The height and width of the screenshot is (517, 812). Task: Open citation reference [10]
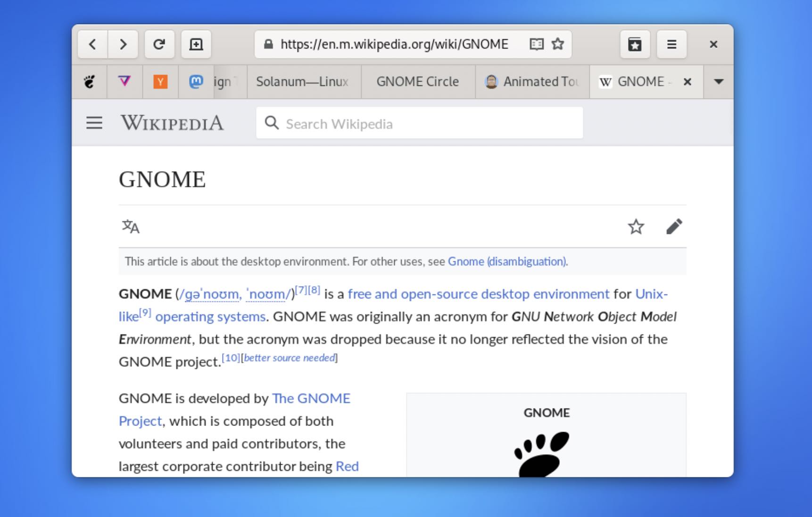[x=231, y=358]
